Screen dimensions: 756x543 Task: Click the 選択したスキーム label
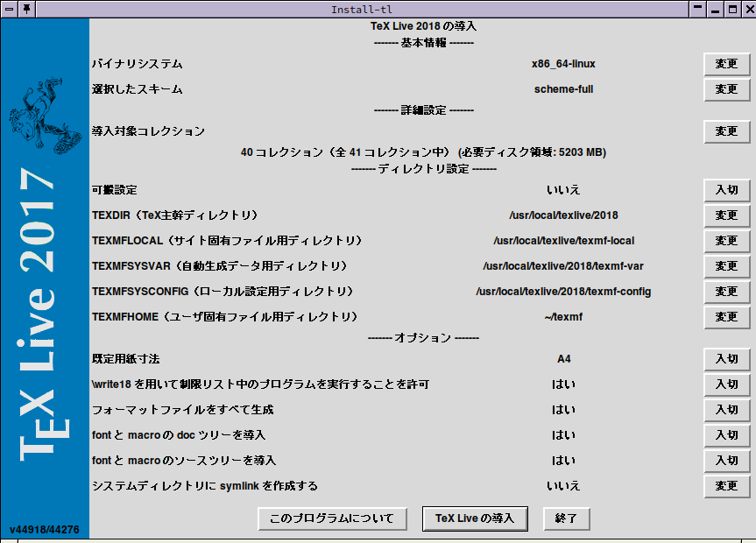click(x=138, y=89)
